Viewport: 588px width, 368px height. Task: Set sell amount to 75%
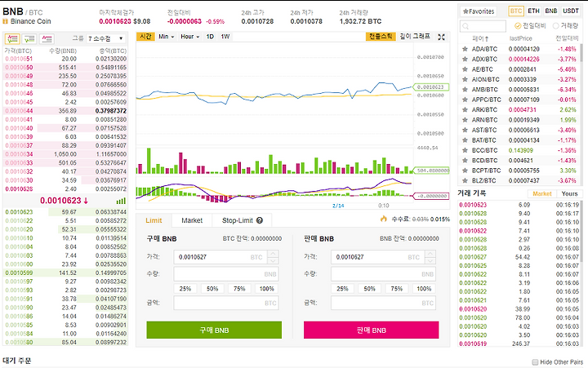click(x=396, y=289)
